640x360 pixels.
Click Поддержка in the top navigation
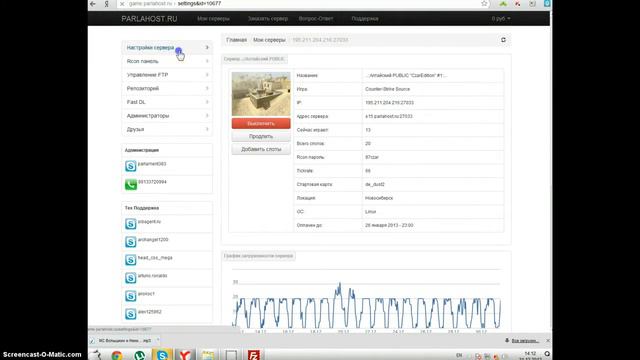coord(365,19)
